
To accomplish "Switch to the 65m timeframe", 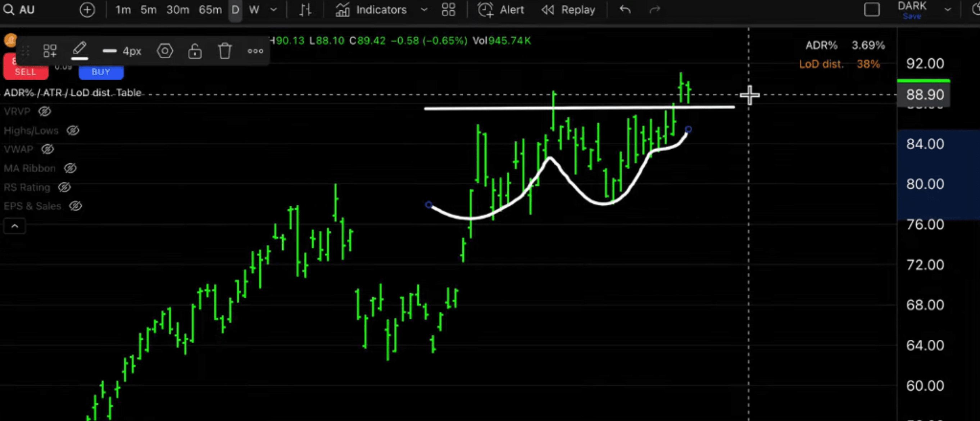I will [210, 9].
